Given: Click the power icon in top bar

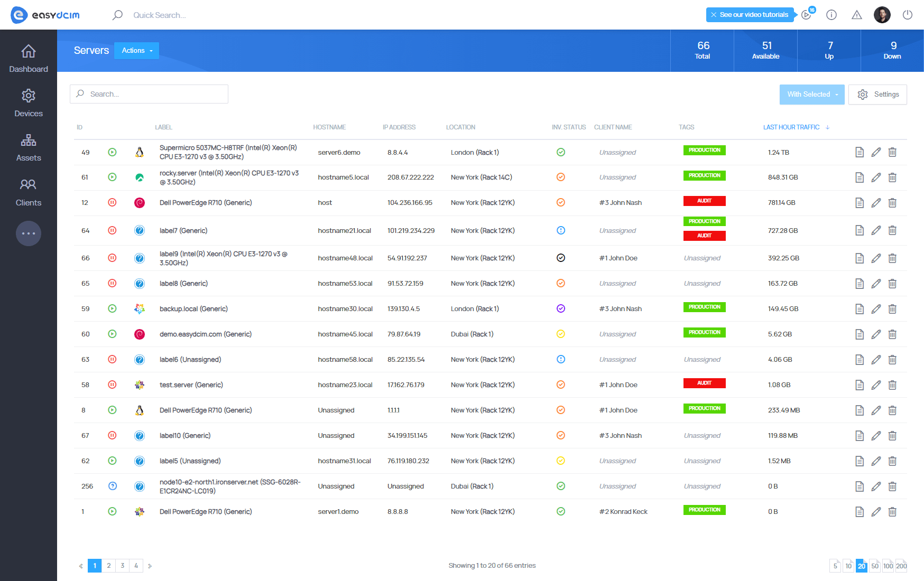Looking at the screenshot, I should tap(907, 15).
